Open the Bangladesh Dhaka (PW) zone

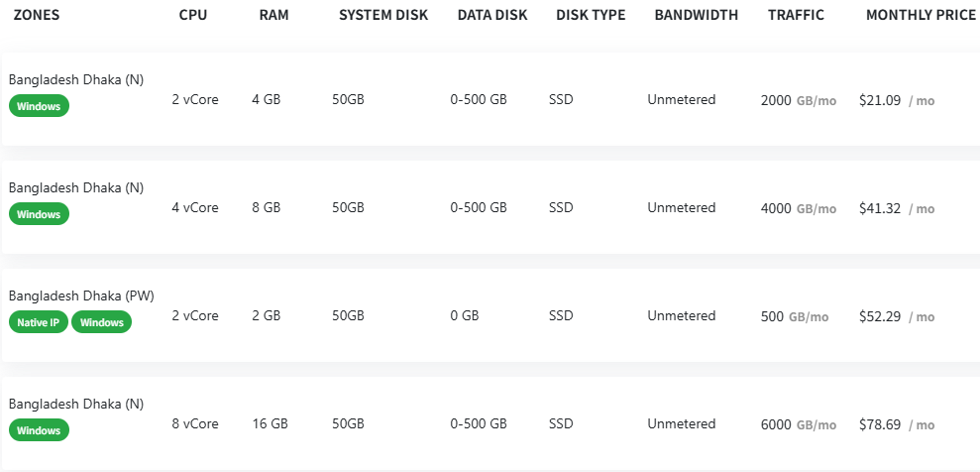click(x=81, y=295)
